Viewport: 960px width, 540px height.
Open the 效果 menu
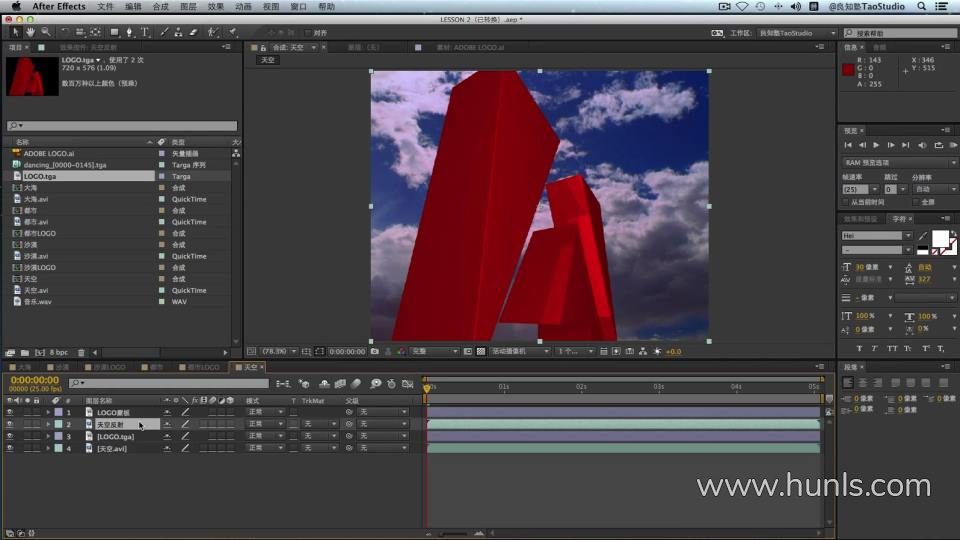click(x=216, y=6)
